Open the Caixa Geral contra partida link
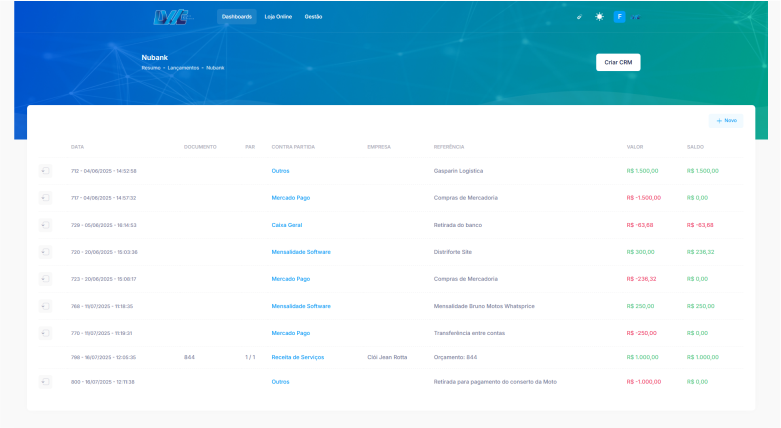This screenshot has width=781, height=428. 287,225
